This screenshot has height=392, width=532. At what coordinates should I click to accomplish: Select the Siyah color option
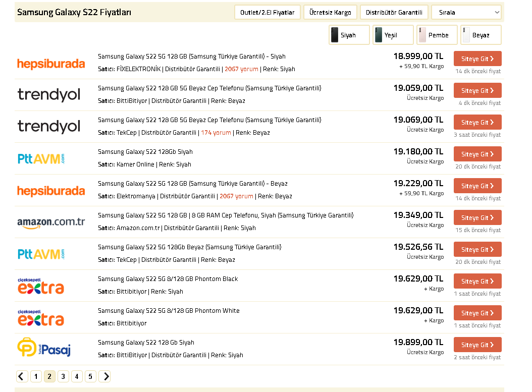[x=349, y=35]
